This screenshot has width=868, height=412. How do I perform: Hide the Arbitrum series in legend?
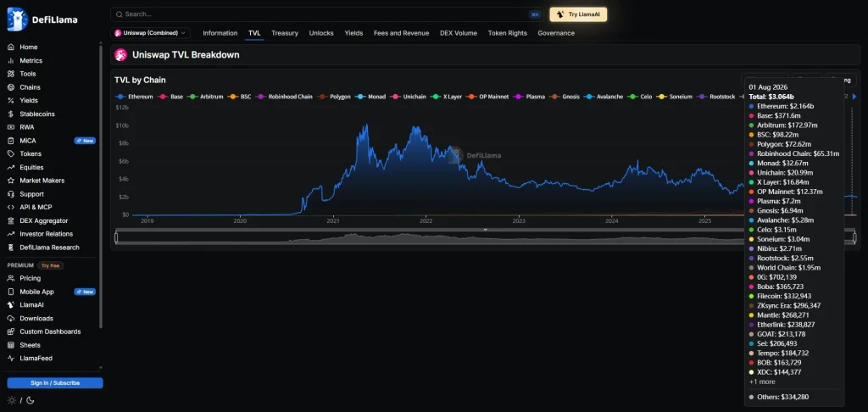click(x=206, y=97)
